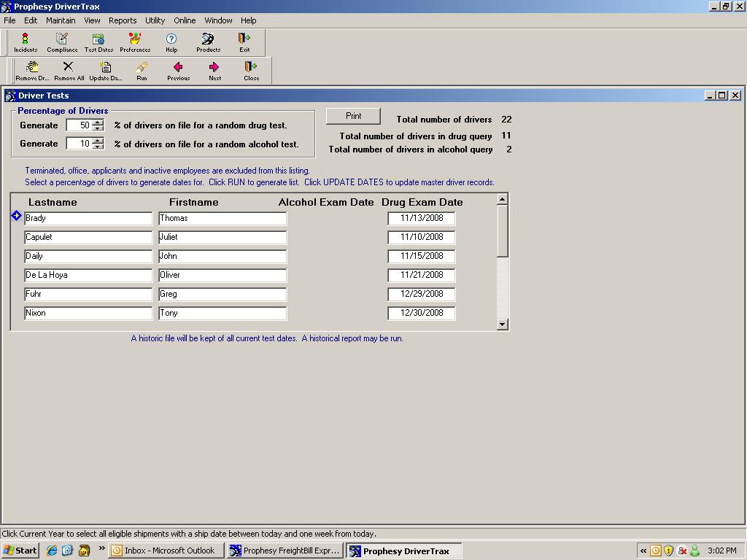
Task: Open the Edit menu
Action: [31, 20]
